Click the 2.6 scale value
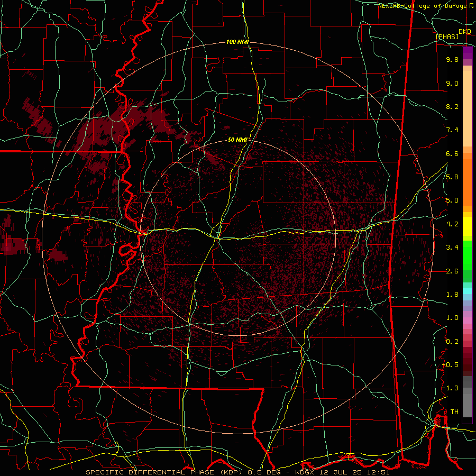The image size is (476, 476). point(452,271)
